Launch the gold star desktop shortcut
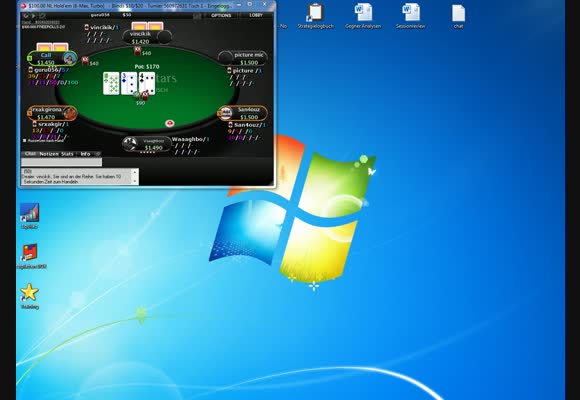Image resolution: width=580 pixels, height=400 pixels. click(x=30, y=296)
